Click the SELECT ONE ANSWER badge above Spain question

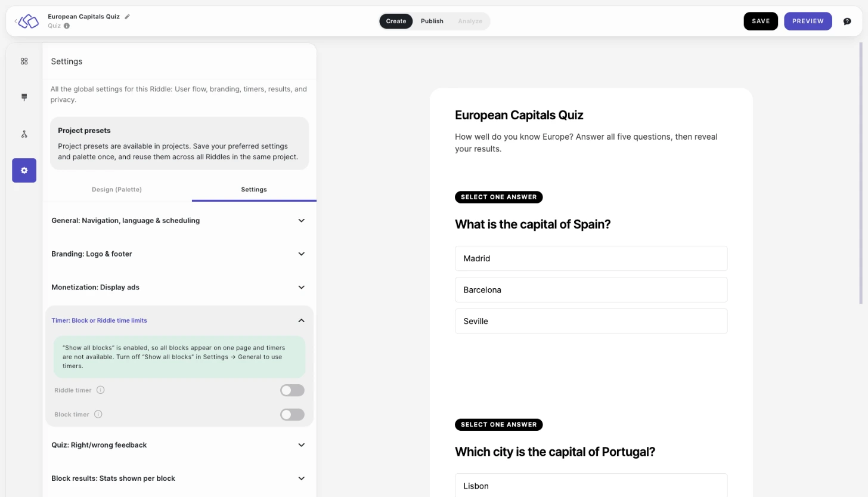[x=499, y=197]
